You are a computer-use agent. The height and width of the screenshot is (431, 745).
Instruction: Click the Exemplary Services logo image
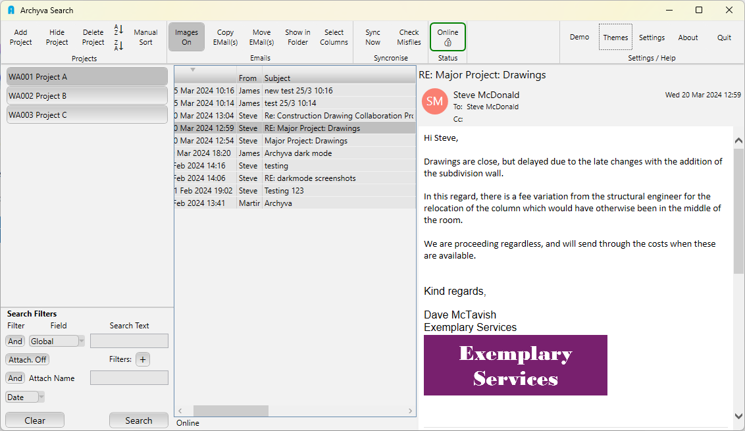[516, 365]
